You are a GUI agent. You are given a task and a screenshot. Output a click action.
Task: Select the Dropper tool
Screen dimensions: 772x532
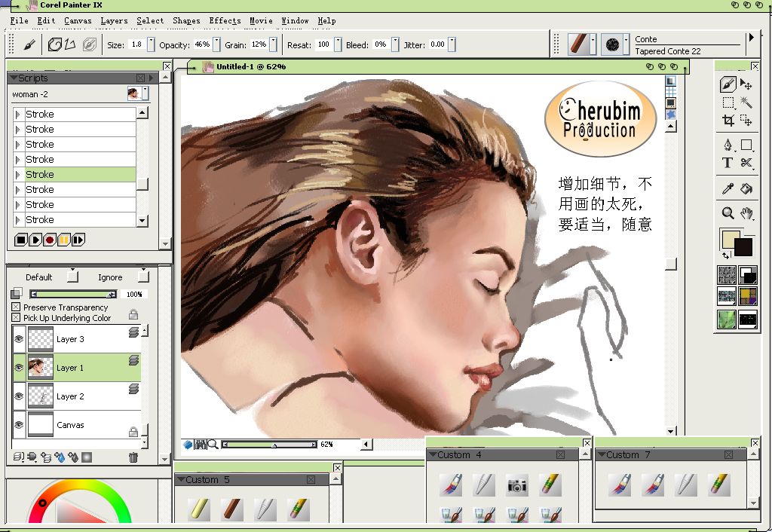728,188
